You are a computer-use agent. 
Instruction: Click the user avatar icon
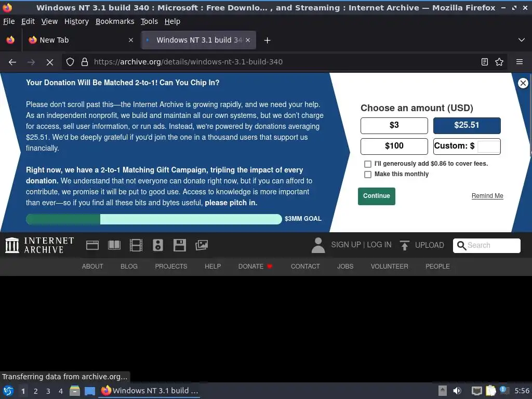tap(318, 245)
